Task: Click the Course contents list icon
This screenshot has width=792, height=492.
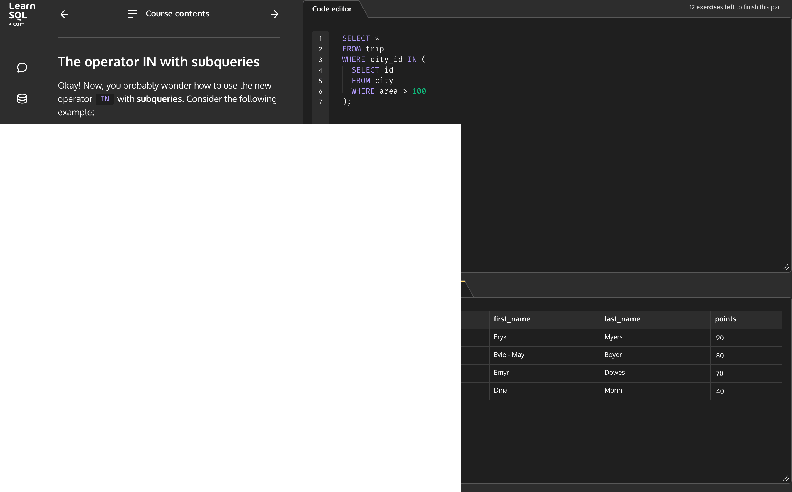Action: click(x=132, y=14)
